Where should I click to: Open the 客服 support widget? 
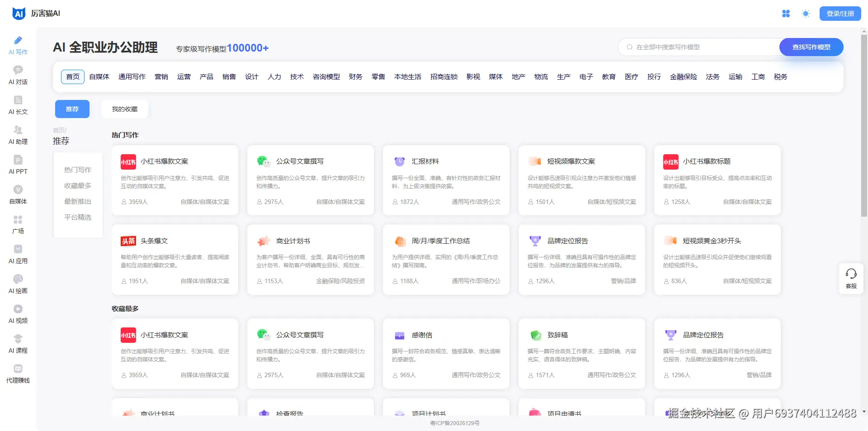coord(851,279)
